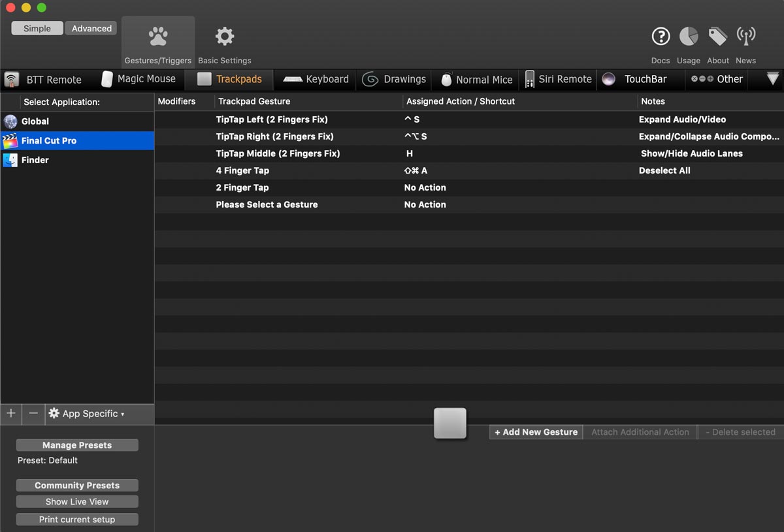The image size is (784, 532).
Task: Click the ⇧⌘ A shortcut cell
Action: [416, 170]
